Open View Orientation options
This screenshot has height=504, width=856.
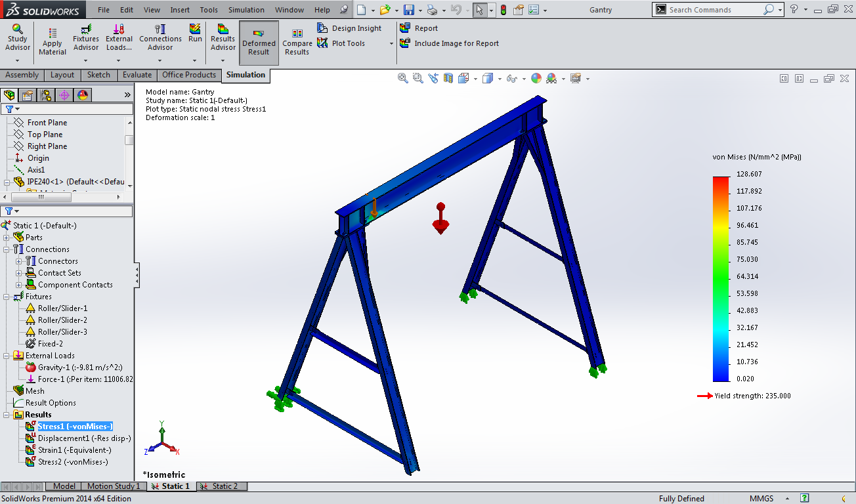[463, 78]
